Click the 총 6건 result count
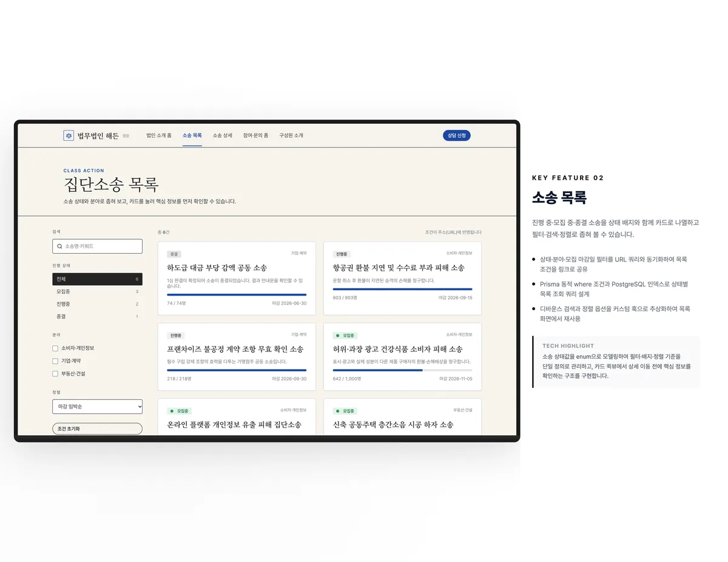Image resolution: width=728 pixels, height=562 pixels. pyautogui.click(x=164, y=232)
